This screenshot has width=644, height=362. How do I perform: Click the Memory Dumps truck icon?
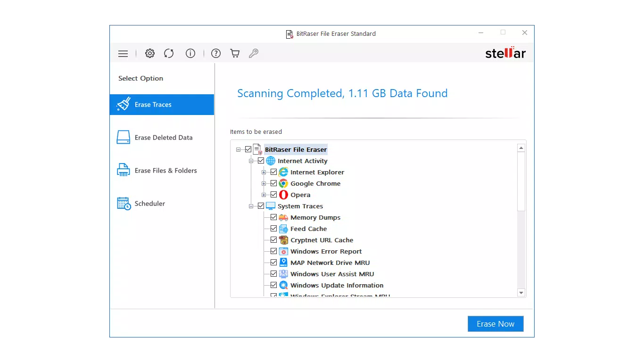pos(283,217)
